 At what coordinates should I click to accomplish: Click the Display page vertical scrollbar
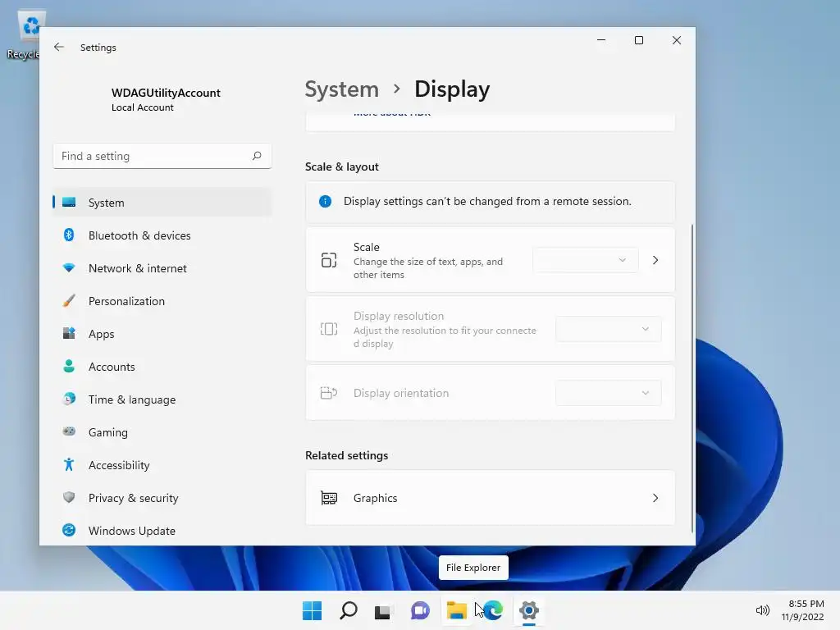[x=692, y=378]
